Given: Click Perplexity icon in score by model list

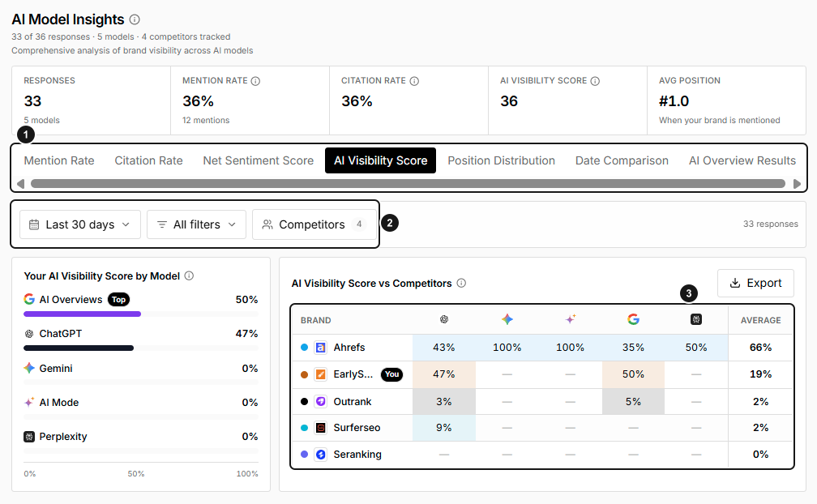Looking at the screenshot, I should (29, 437).
